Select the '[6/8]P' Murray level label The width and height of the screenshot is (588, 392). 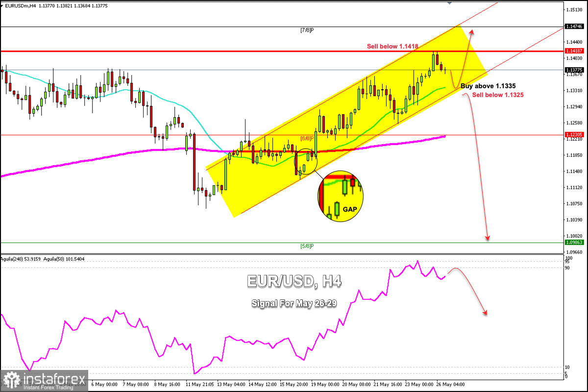pos(307,139)
